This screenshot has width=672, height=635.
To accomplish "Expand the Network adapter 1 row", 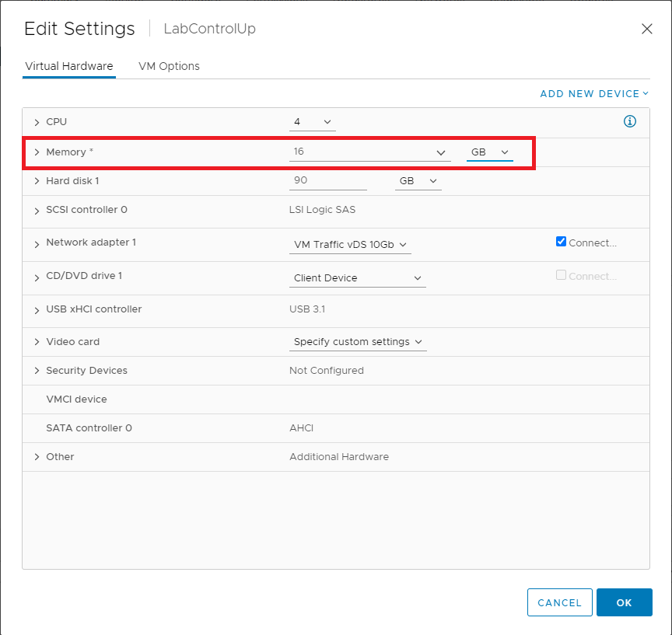I will point(37,243).
